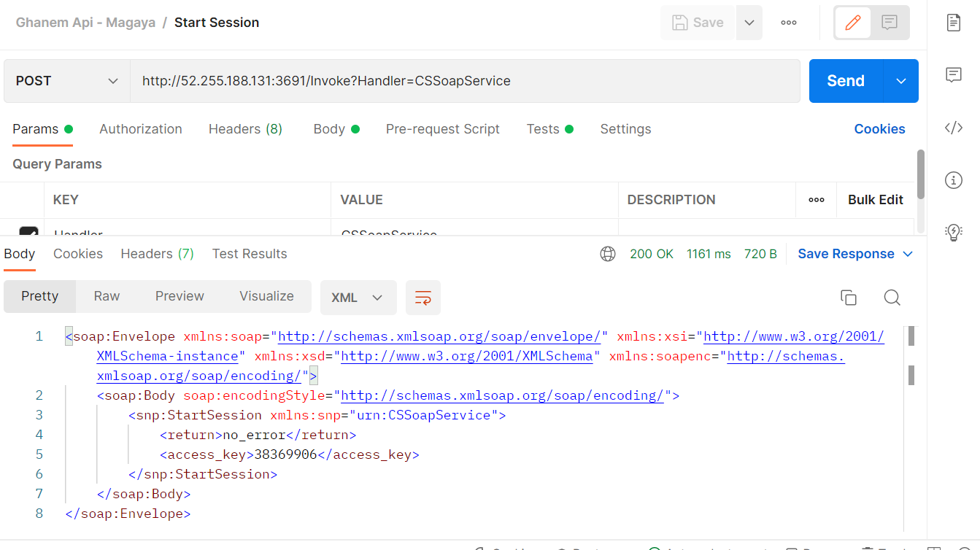980x550 pixels.
Task: Click the request URL input field
Action: coord(465,81)
